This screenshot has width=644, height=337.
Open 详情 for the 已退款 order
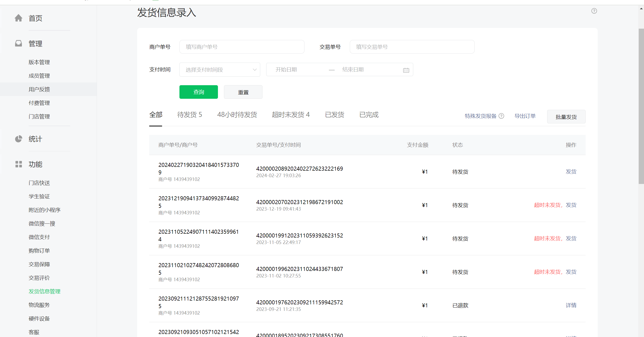(571, 305)
